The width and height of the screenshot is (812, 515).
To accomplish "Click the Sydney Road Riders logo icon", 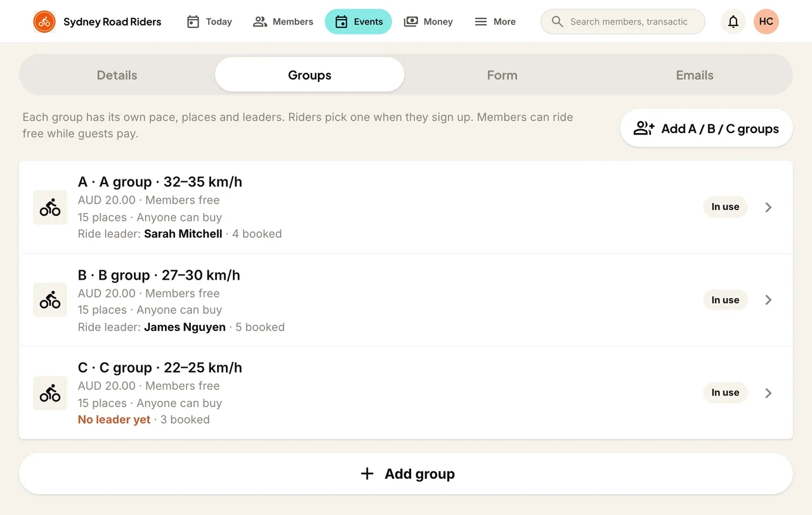I will [44, 22].
